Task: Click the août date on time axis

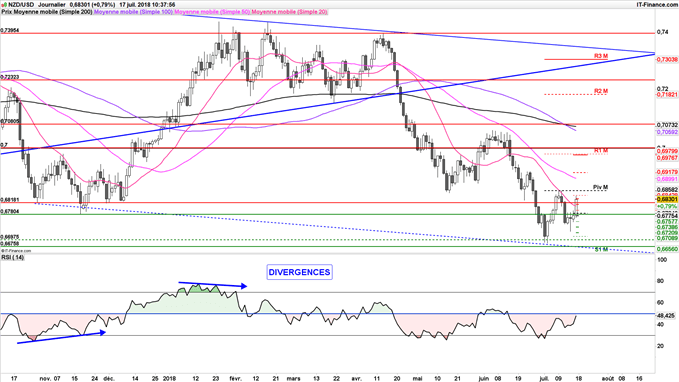Action: [x=608, y=379]
